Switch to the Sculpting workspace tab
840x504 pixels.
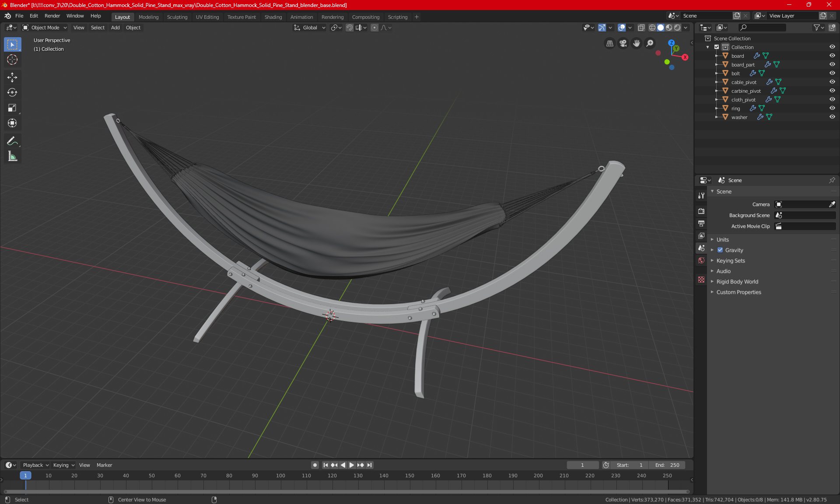pyautogui.click(x=177, y=17)
